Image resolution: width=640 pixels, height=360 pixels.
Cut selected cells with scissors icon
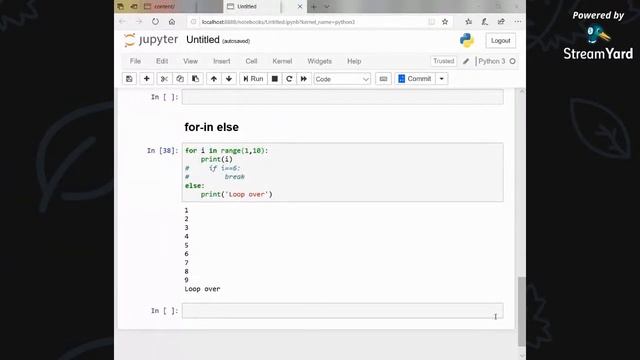pyautogui.click(x=164, y=79)
